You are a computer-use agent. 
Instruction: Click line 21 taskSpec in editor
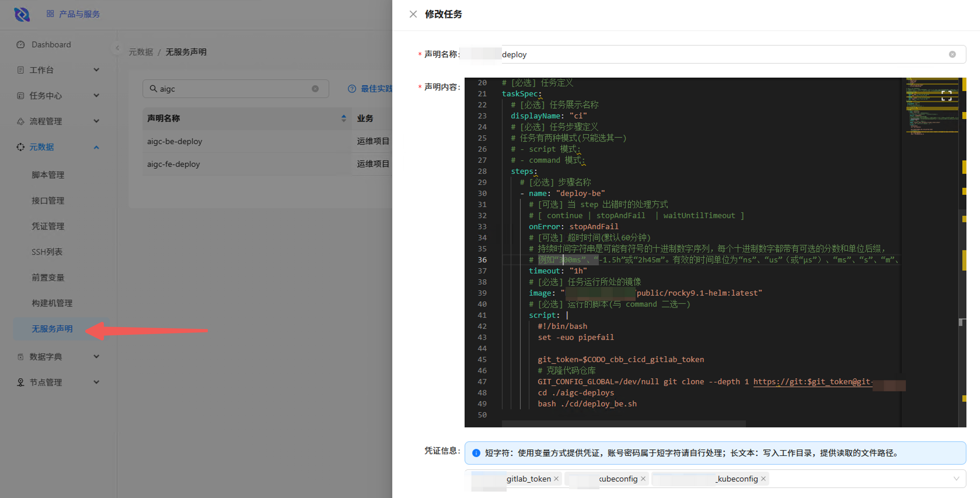coord(522,94)
